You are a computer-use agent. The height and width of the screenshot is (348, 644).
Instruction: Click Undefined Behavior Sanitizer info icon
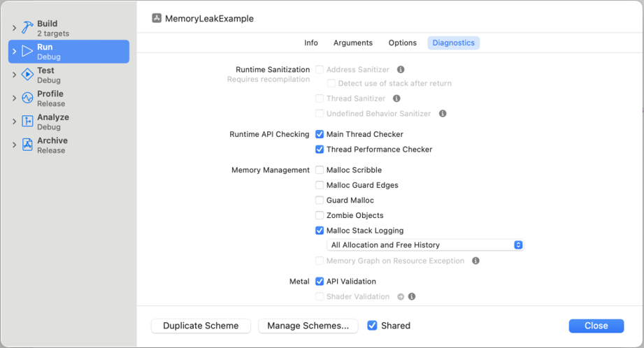(x=443, y=114)
